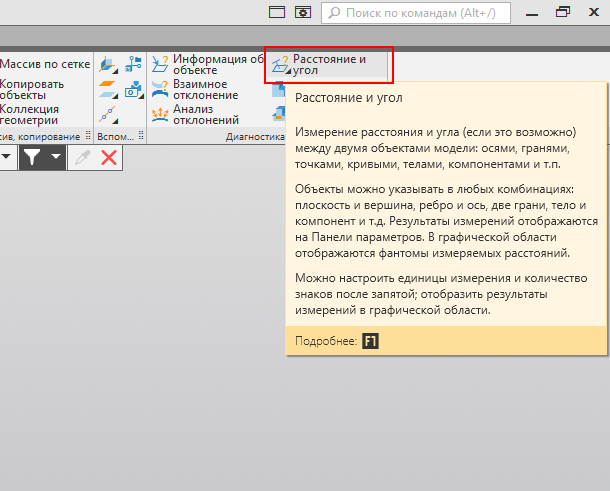610x491 pixels.
Task: Click in the Поиск по командам search field
Action: [x=416, y=13]
